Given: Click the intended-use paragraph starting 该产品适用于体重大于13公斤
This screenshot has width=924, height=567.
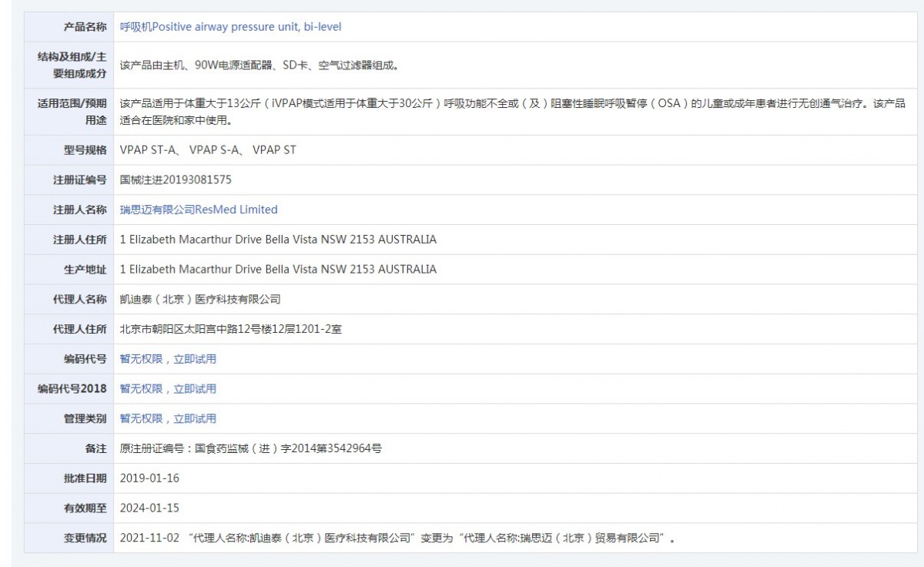Looking at the screenshot, I should [513, 112].
